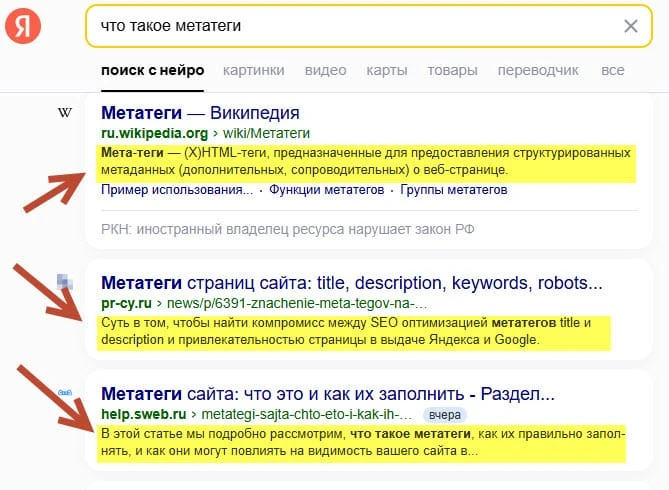
Task: Expand the 'все' services menu
Action: (x=613, y=70)
